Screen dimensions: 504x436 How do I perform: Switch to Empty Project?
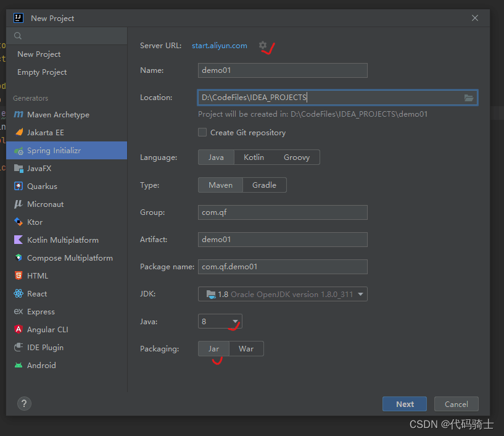pos(41,72)
